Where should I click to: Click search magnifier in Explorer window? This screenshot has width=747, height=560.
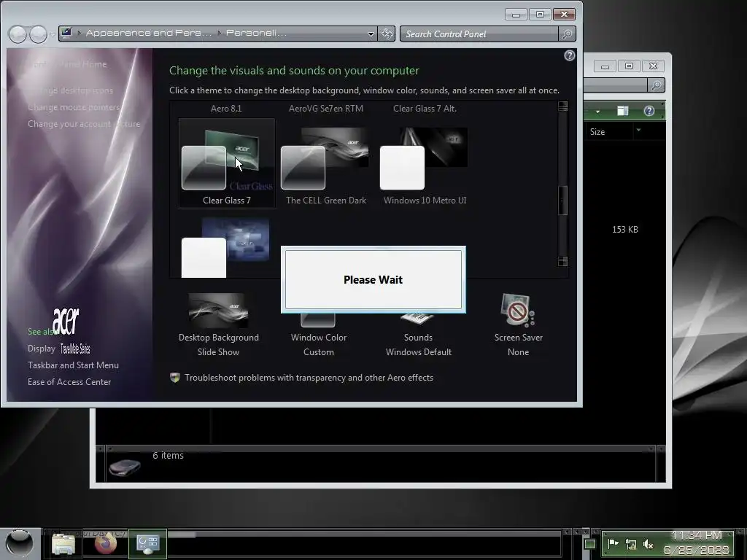pos(656,85)
